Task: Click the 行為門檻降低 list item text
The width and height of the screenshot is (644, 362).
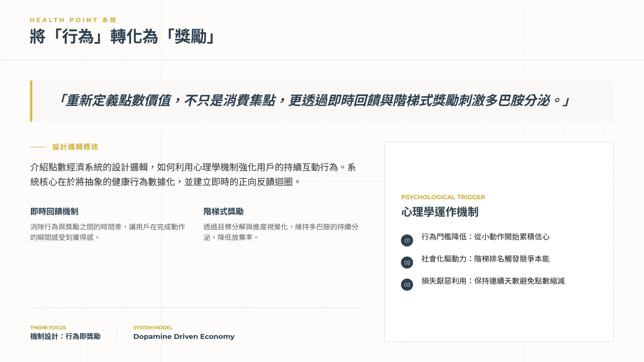Action: (x=485, y=237)
